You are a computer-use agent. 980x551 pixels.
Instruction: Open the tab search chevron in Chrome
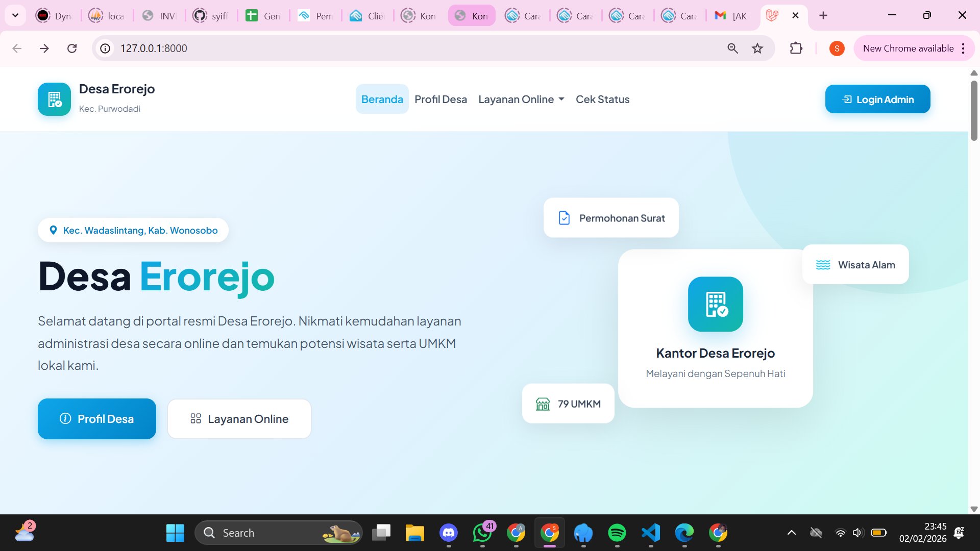[15, 15]
